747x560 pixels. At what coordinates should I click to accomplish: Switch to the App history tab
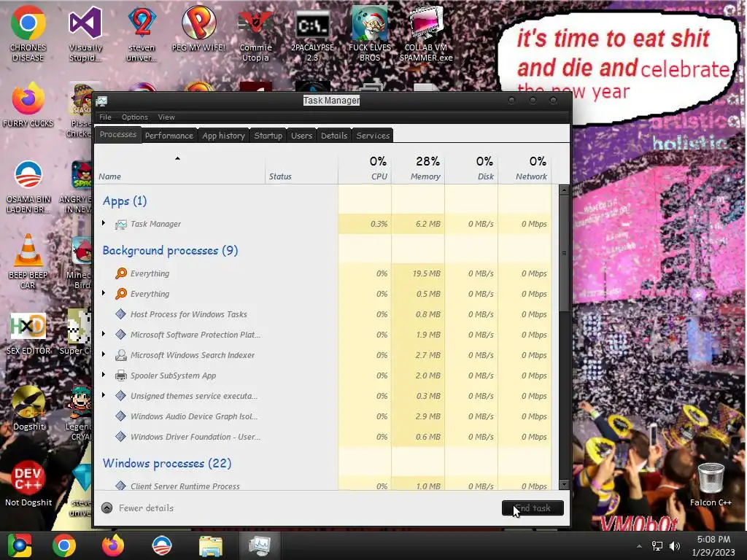[x=223, y=135]
